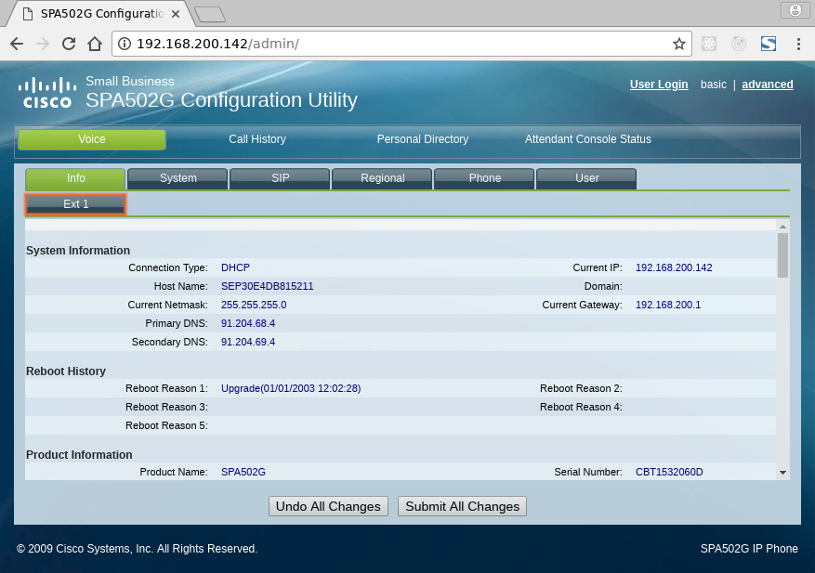
Task: Open the Personal Directory tab
Action: pos(423,139)
